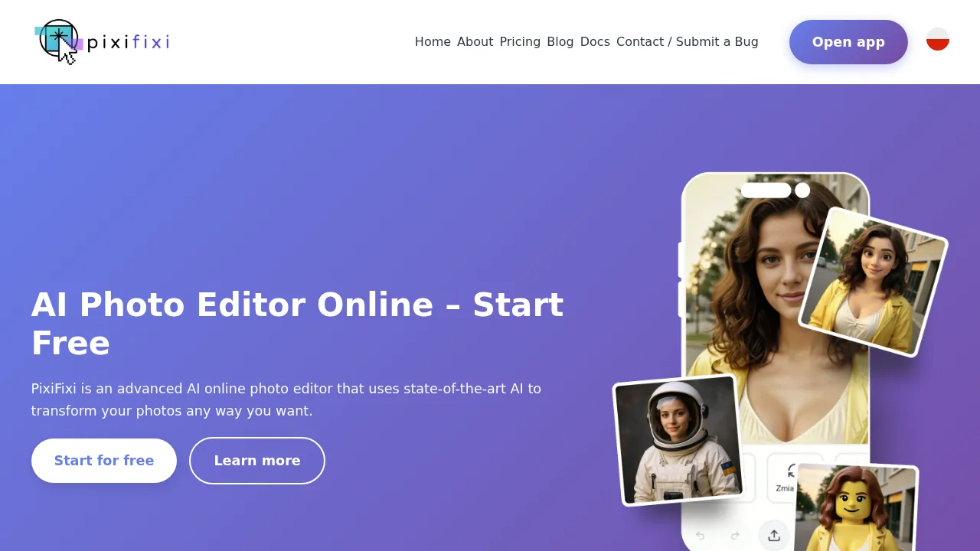The height and width of the screenshot is (551, 980).
Task: Switch language via the Polish flag icon
Action: [x=938, y=39]
